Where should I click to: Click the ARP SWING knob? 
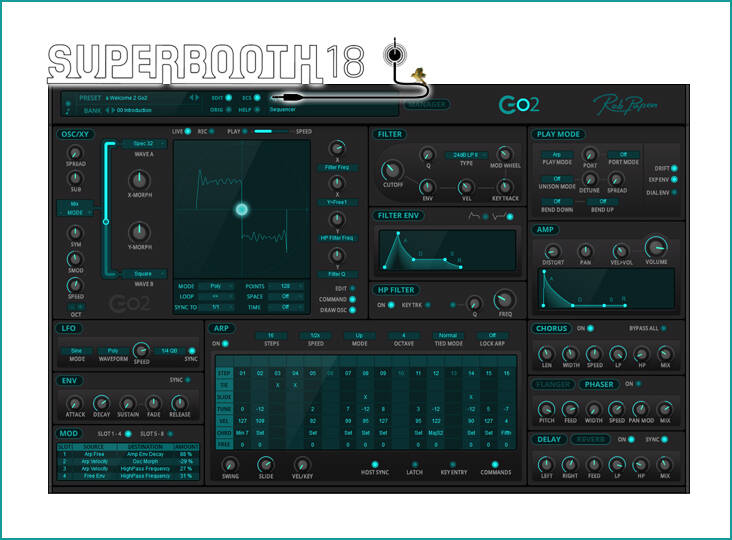coord(230,465)
